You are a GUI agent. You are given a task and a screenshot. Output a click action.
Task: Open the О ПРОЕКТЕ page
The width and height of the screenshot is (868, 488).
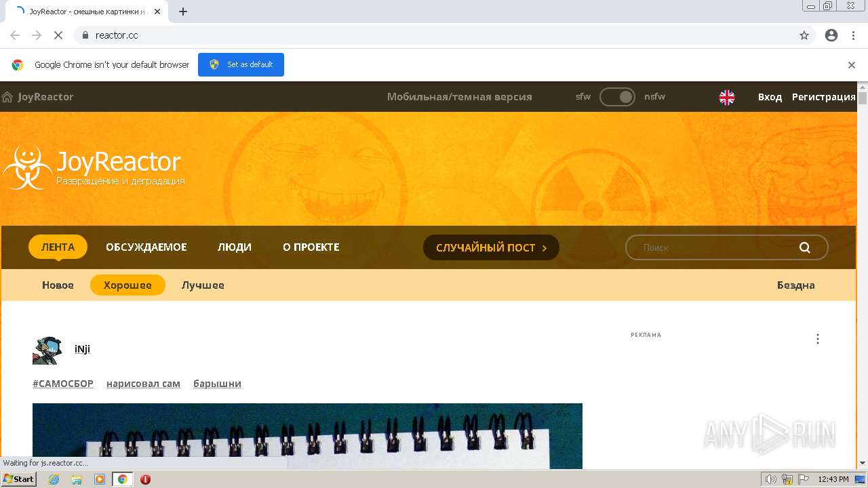pos(311,247)
